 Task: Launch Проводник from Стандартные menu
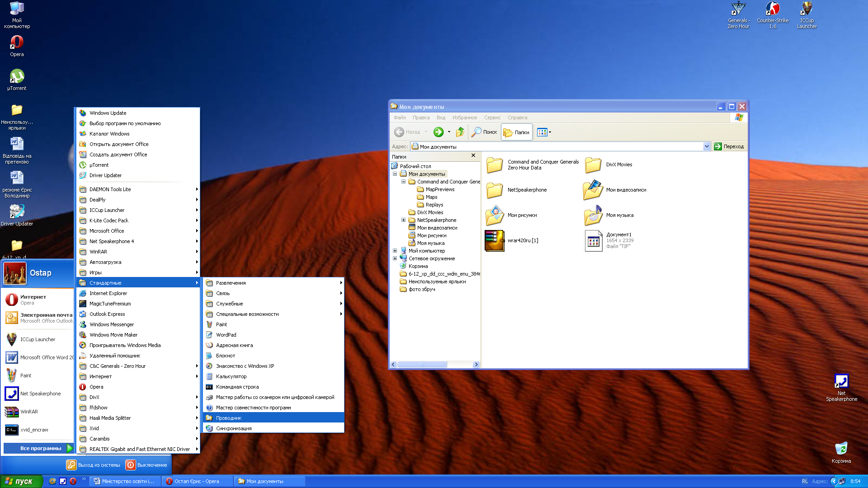coord(274,418)
